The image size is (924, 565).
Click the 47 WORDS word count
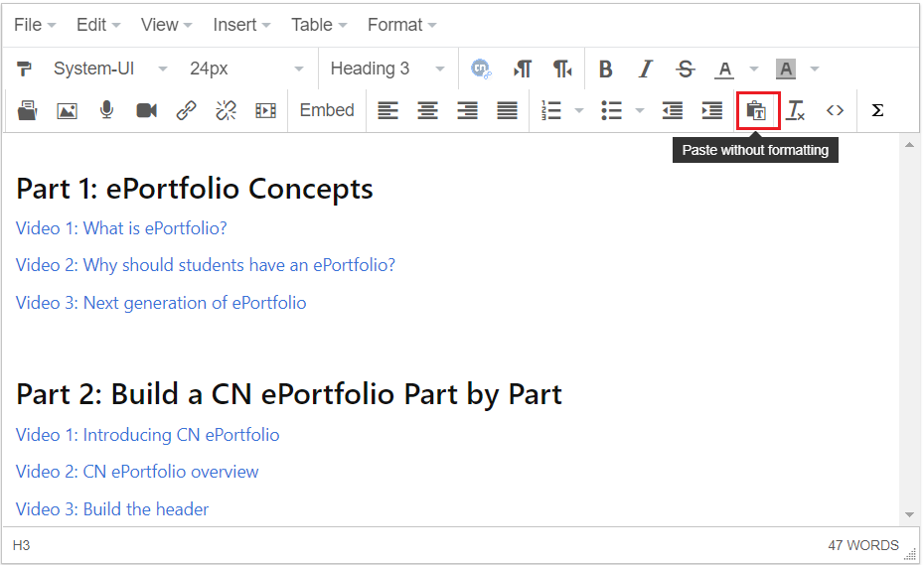pyautogui.click(x=863, y=545)
